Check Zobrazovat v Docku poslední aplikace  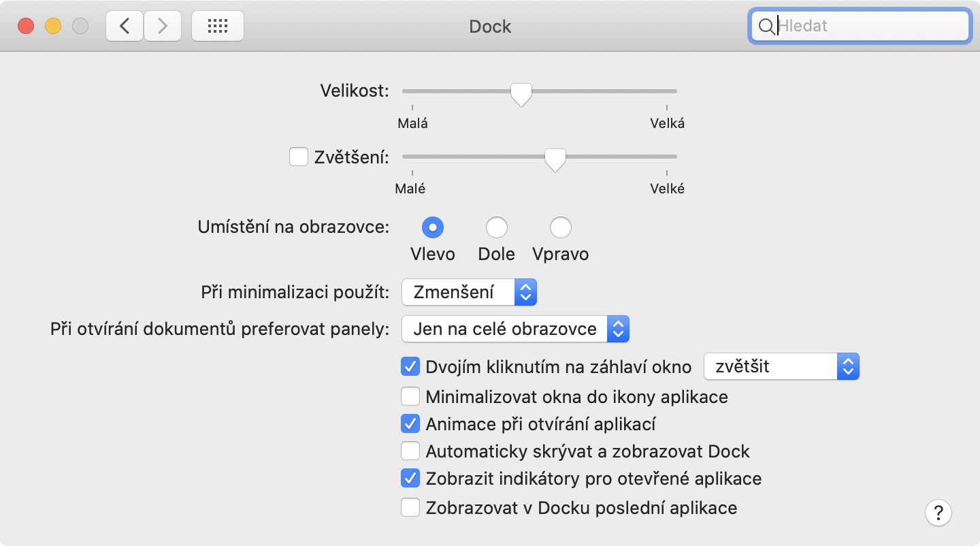[x=410, y=507]
